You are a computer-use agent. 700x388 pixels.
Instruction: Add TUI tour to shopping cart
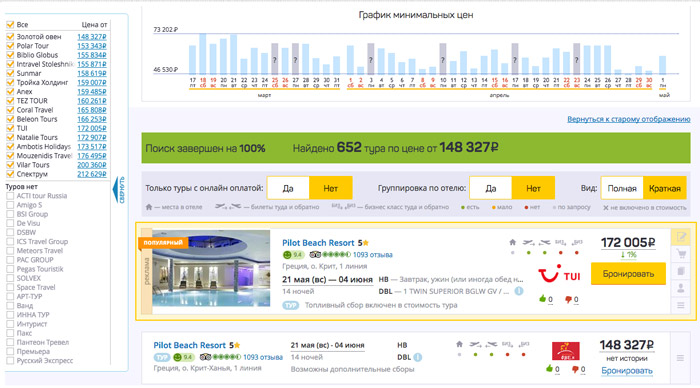click(681, 254)
